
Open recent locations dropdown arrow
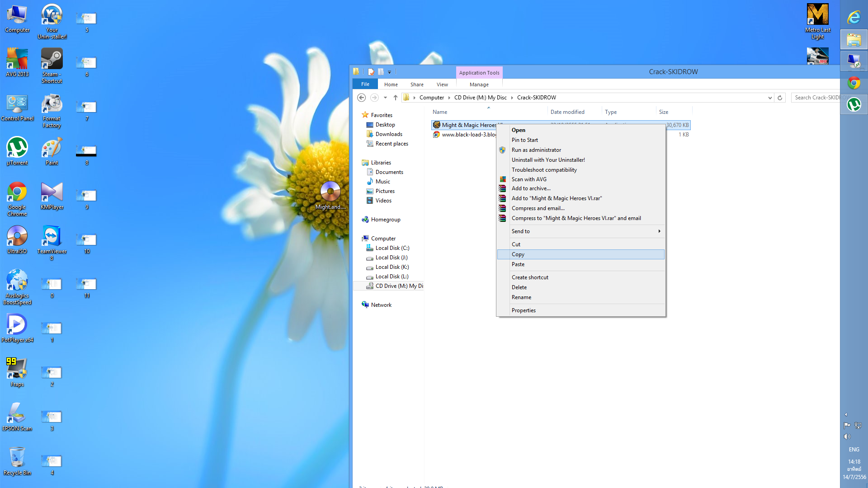pyautogui.click(x=385, y=98)
